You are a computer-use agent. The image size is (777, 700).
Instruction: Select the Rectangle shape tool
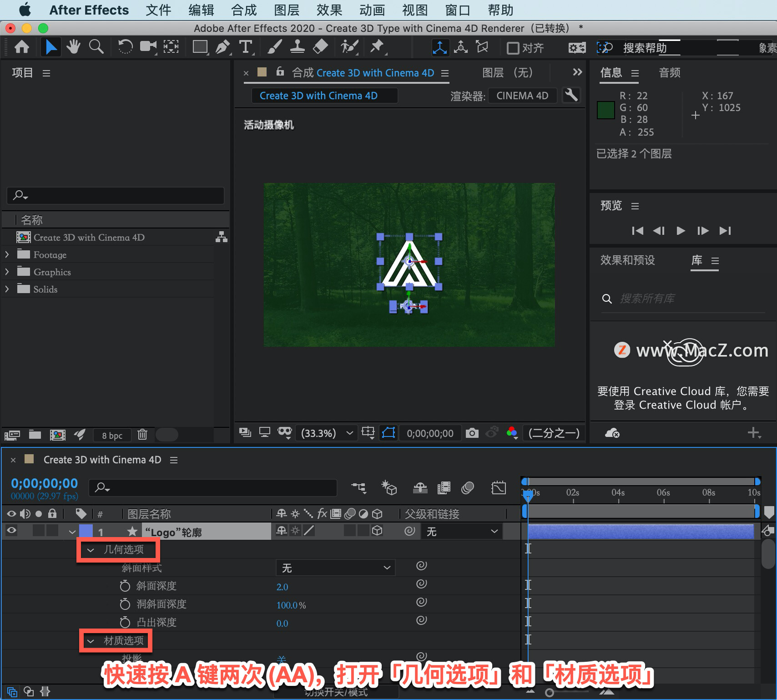coord(200,47)
